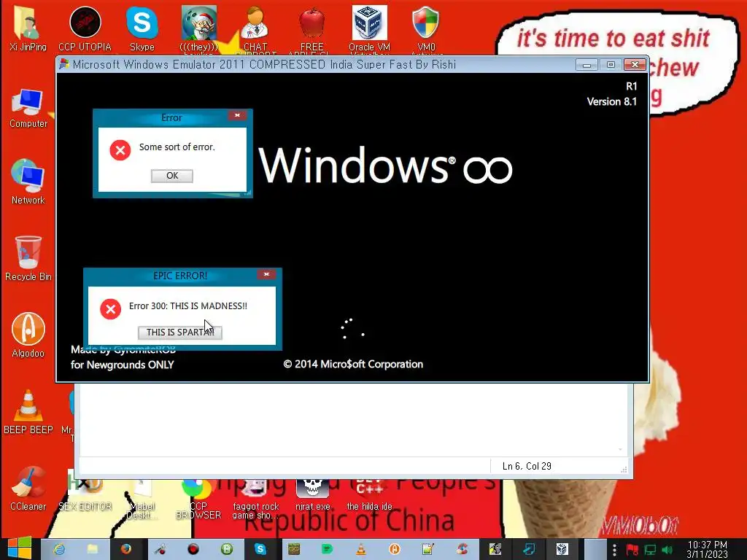This screenshot has width=747, height=560.
Task: Open the taskbar clock showing 10:37 PM
Action: [x=708, y=550]
